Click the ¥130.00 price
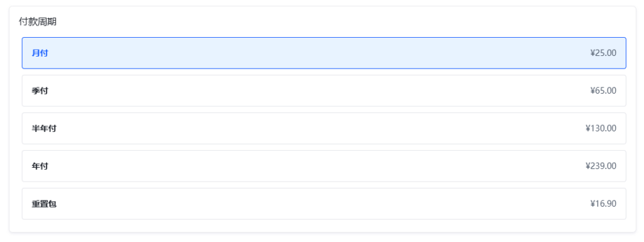644x242 pixels. [x=601, y=128]
